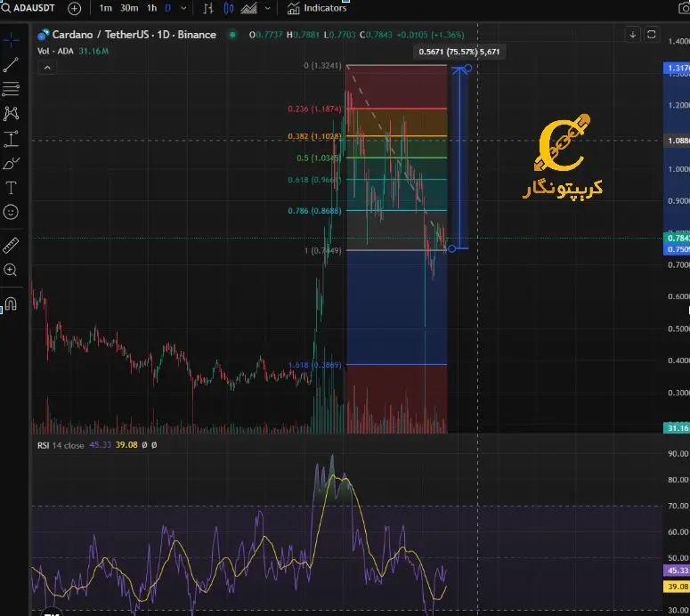
Task: Select the text annotation tool
Action: click(x=11, y=188)
